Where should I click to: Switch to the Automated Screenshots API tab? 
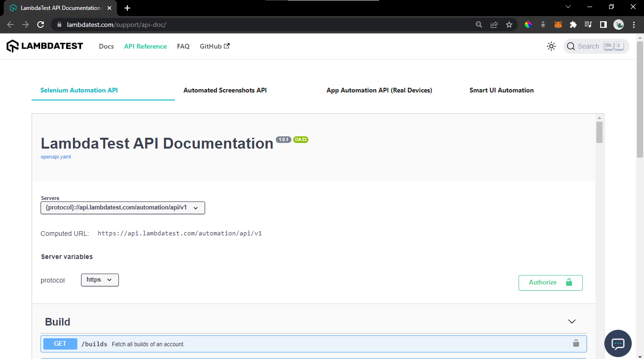[225, 90]
